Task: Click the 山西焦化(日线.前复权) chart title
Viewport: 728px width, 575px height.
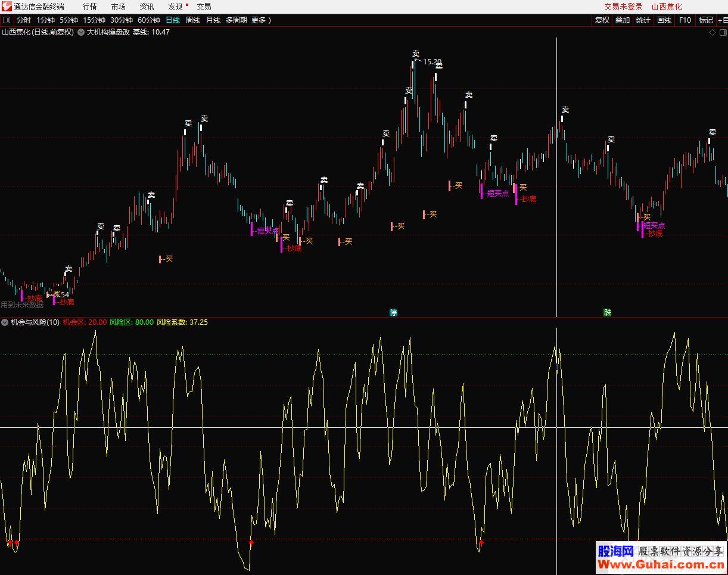Action: 38,32
